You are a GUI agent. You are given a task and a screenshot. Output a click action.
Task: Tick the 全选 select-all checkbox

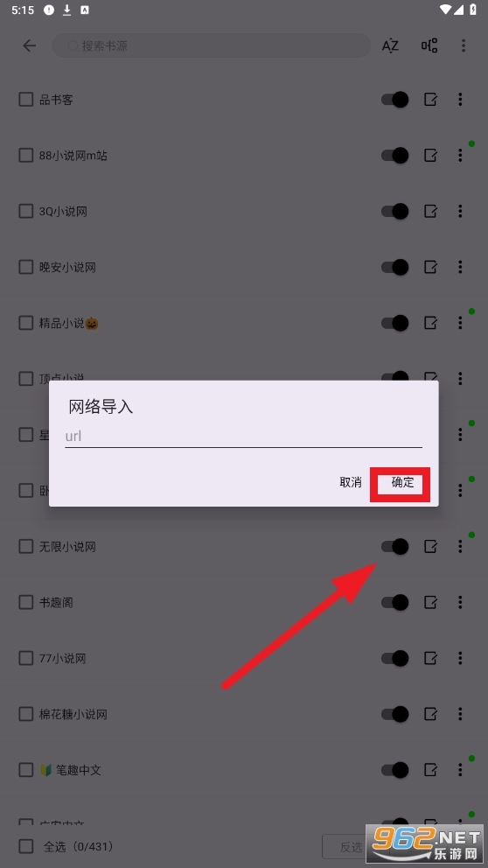click(x=26, y=846)
